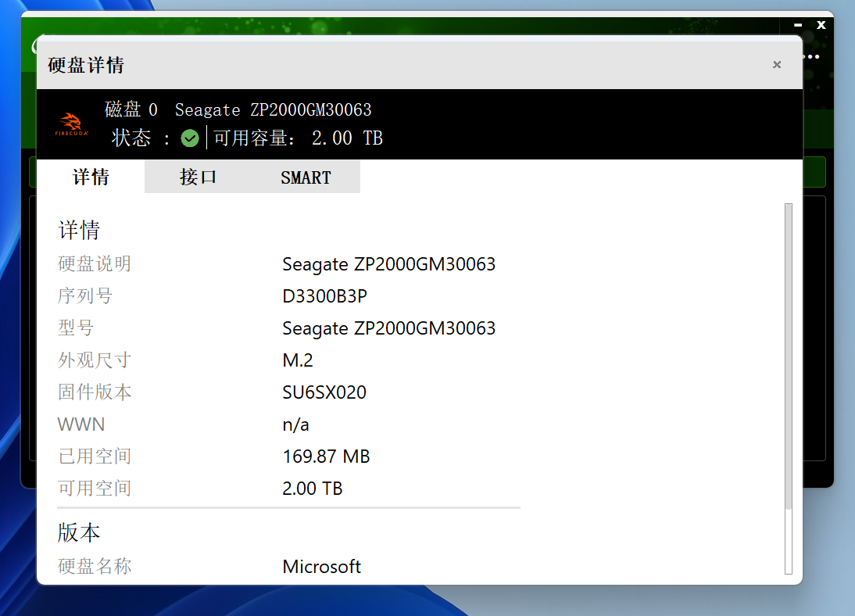
Task: Click the 硬盘详情 dialog title
Action: coord(86,65)
